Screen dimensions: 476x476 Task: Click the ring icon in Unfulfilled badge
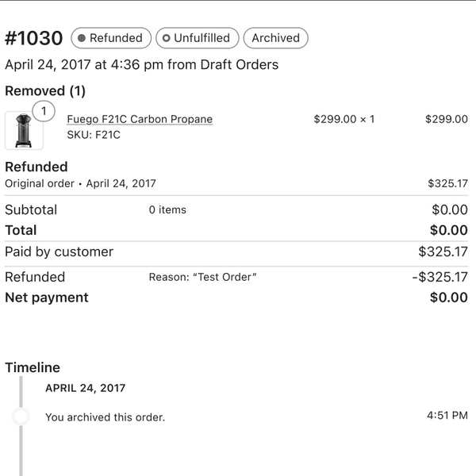pyautogui.click(x=166, y=38)
